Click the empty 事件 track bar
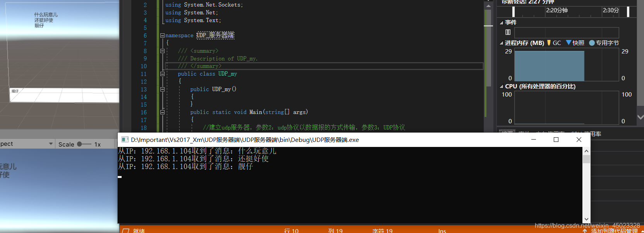 click(566, 32)
